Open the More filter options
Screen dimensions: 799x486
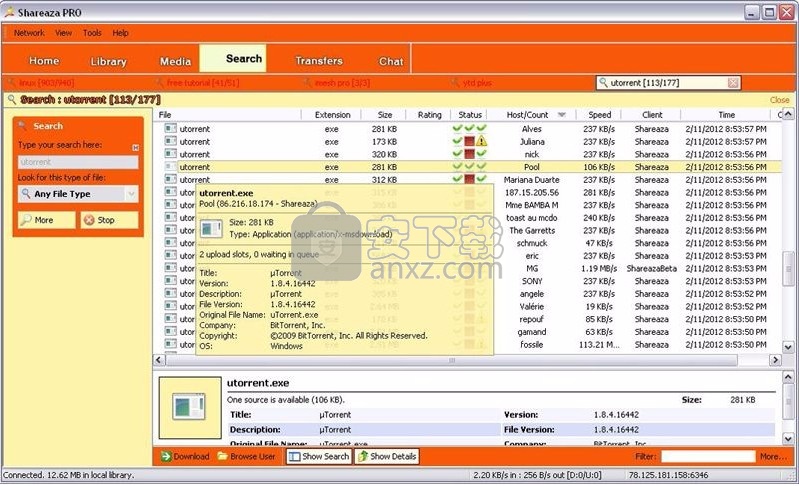click(772, 456)
